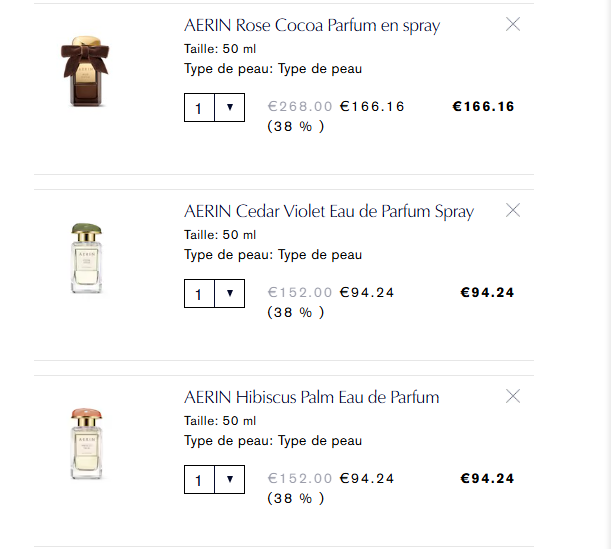Open AERIN Cedar Violet Eau de Parfum link

click(329, 211)
